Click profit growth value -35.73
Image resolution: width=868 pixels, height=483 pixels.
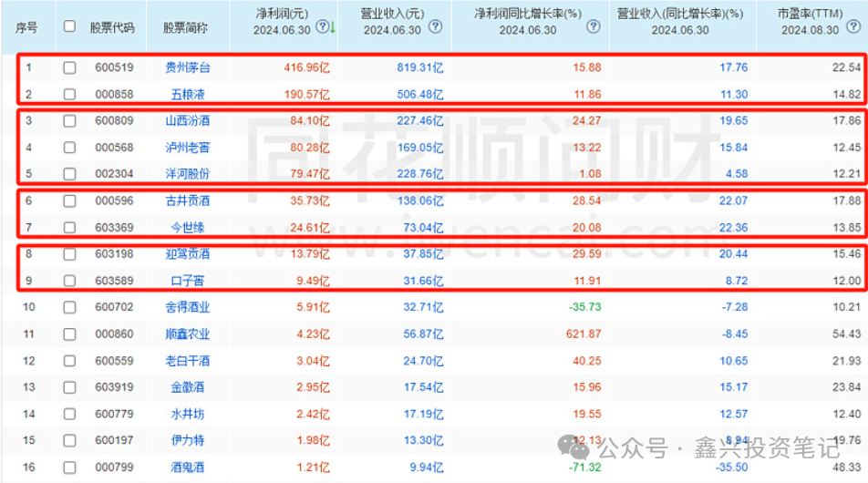point(585,307)
